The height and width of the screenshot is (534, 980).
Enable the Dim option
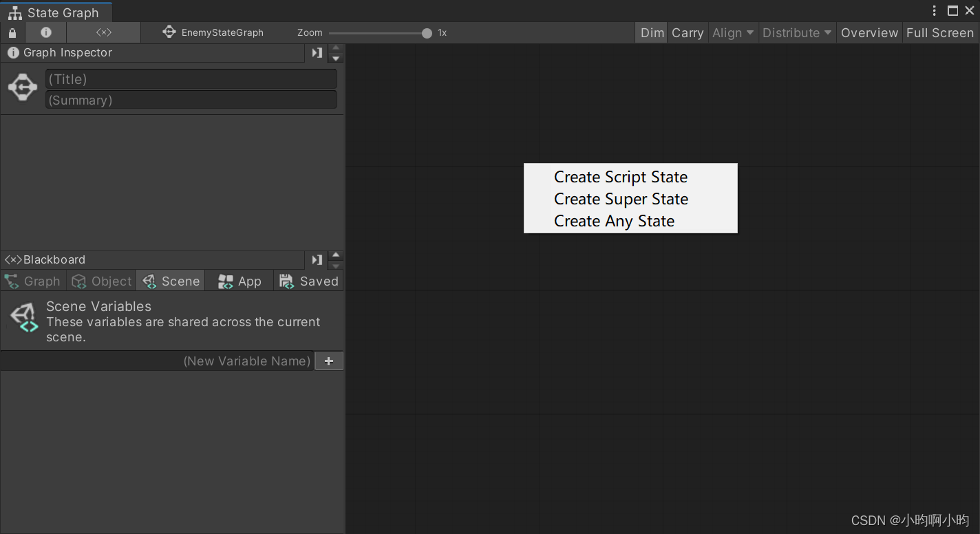650,32
